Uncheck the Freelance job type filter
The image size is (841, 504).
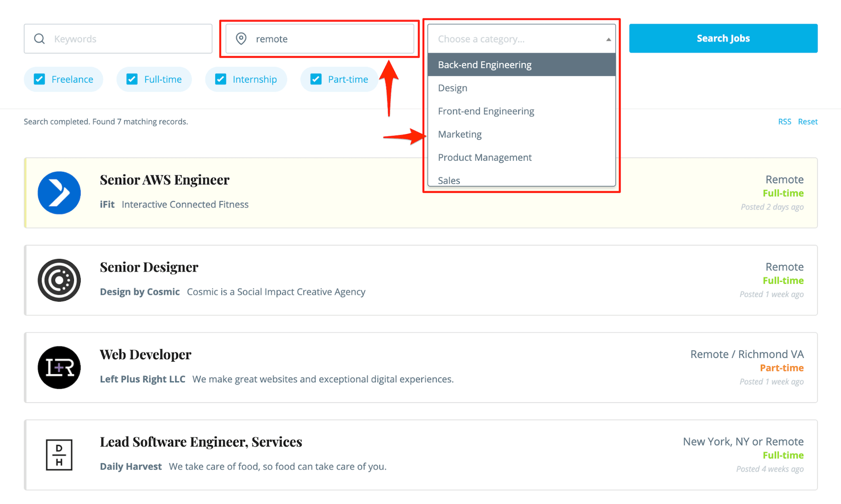tap(40, 79)
